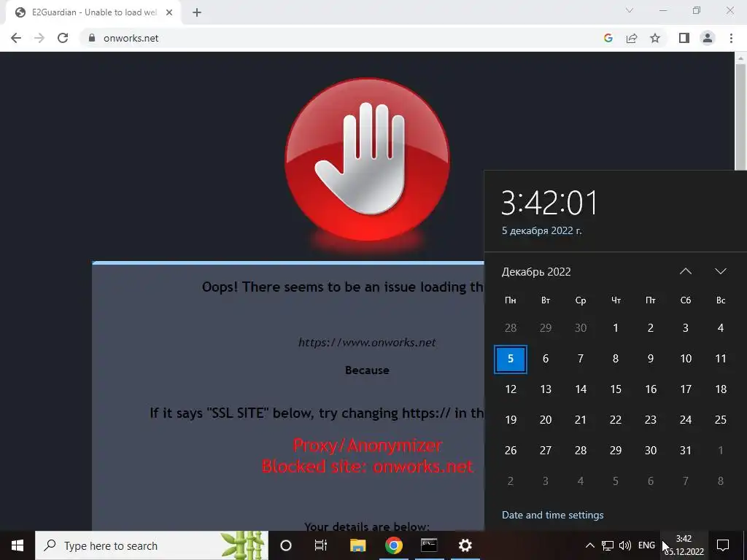The height and width of the screenshot is (560, 747).
Task: Select December 21 in the calendar
Action: point(580,419)
